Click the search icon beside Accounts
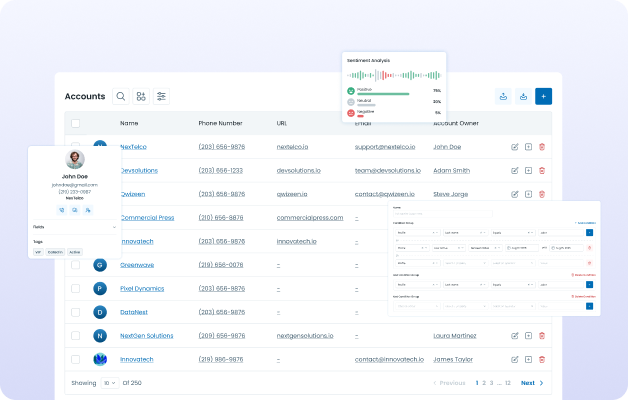This screenshot has width=628, height=400. point(121,96)
